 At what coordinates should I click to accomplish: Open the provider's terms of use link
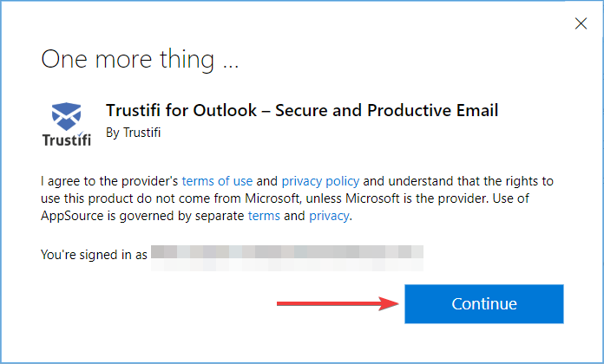(x=217, y=181)
